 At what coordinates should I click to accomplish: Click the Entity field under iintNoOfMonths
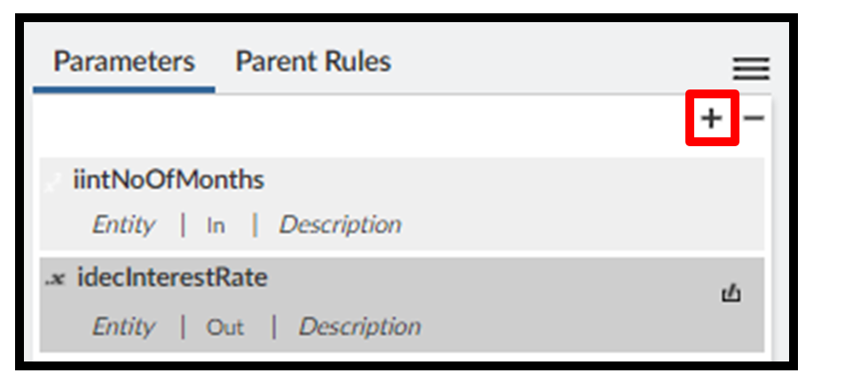[x=123, y=225]
